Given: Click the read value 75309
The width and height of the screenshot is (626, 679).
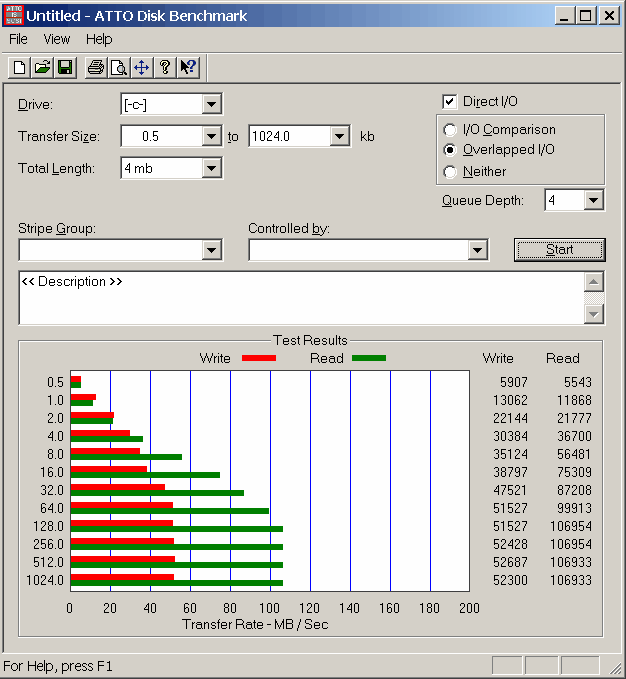Looking at the screenshot, I should tap(574, 472).
